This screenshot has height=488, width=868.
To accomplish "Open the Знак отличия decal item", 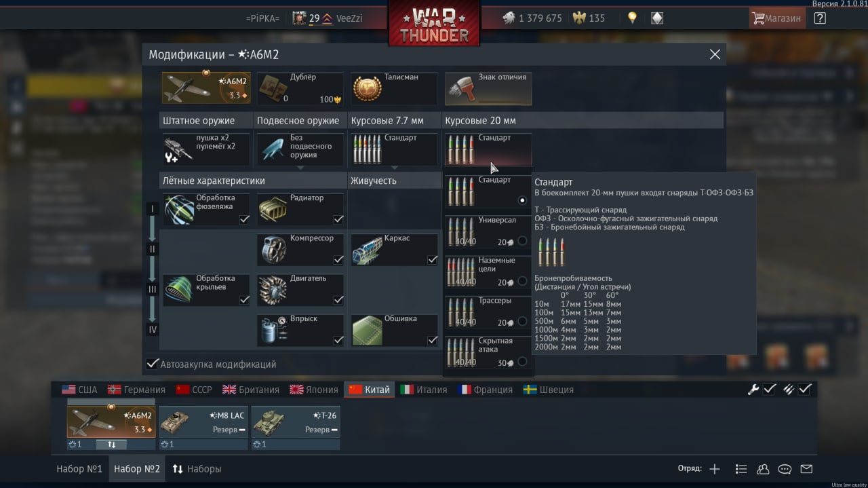I will 488,89.
